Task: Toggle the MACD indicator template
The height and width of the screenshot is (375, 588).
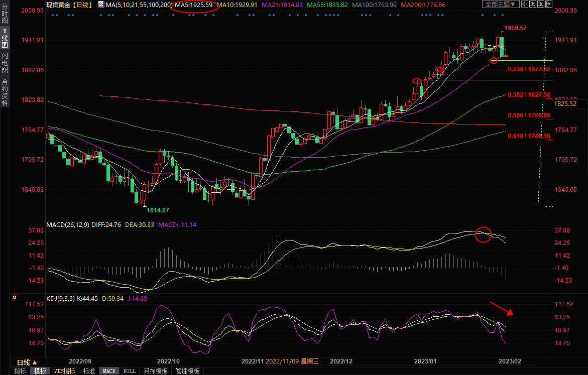Action: 109,371
